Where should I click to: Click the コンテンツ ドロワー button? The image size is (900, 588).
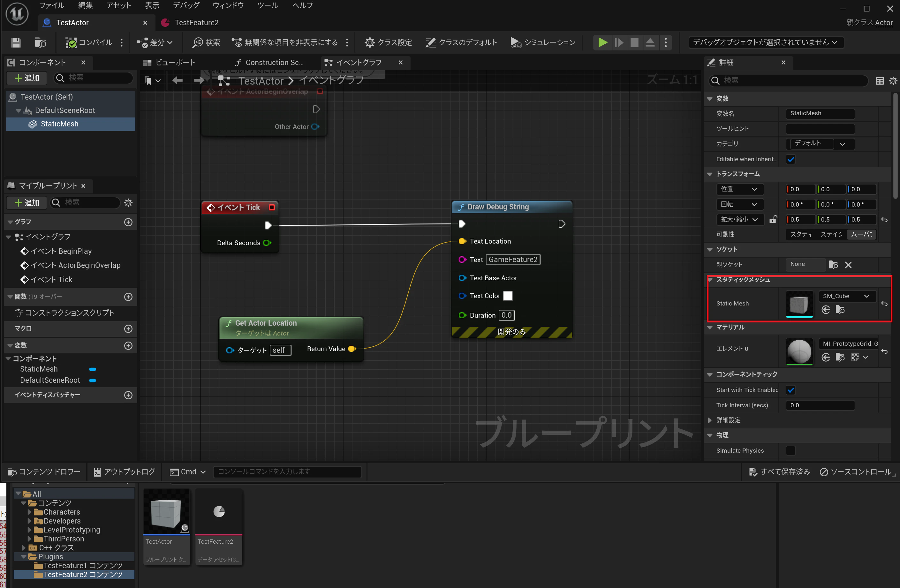(x=45, y=472)
